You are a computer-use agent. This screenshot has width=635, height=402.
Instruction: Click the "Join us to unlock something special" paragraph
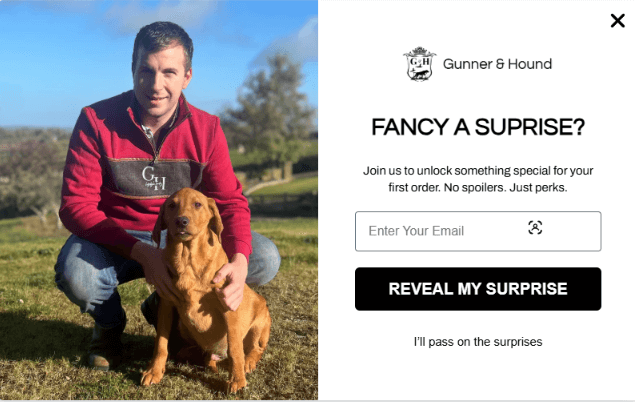[x=478, y=179]
